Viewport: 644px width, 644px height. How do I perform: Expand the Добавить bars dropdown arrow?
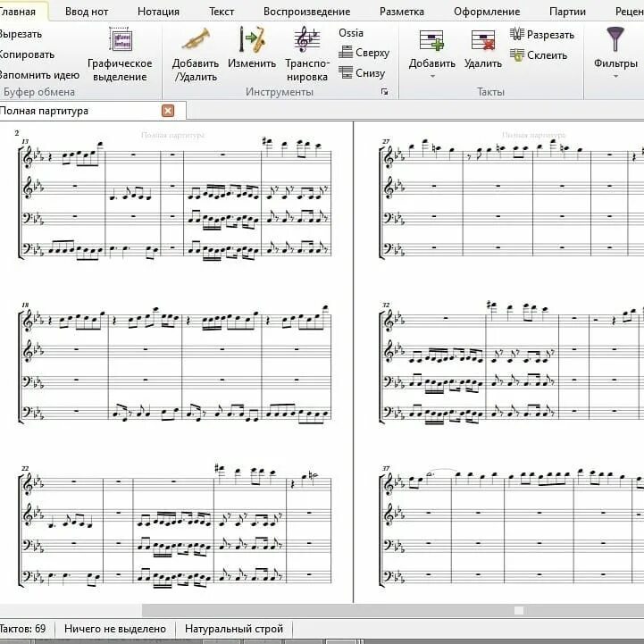(432, 77)
